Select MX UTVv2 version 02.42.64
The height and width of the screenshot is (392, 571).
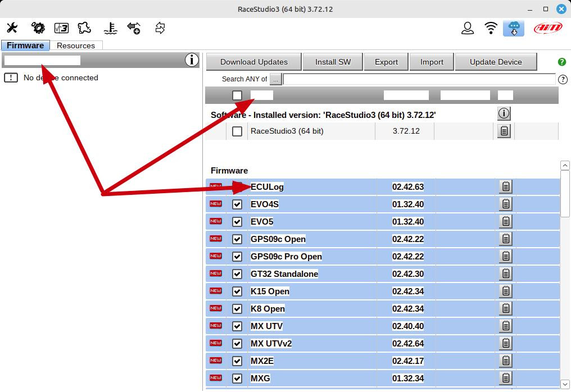(408, 343)
